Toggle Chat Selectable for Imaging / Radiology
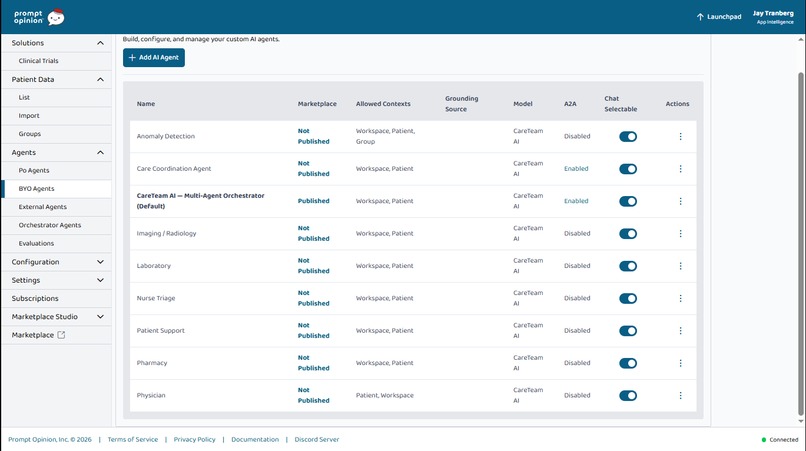The width and height of the screenshot is (806, 451). click(x=628, y=233)
